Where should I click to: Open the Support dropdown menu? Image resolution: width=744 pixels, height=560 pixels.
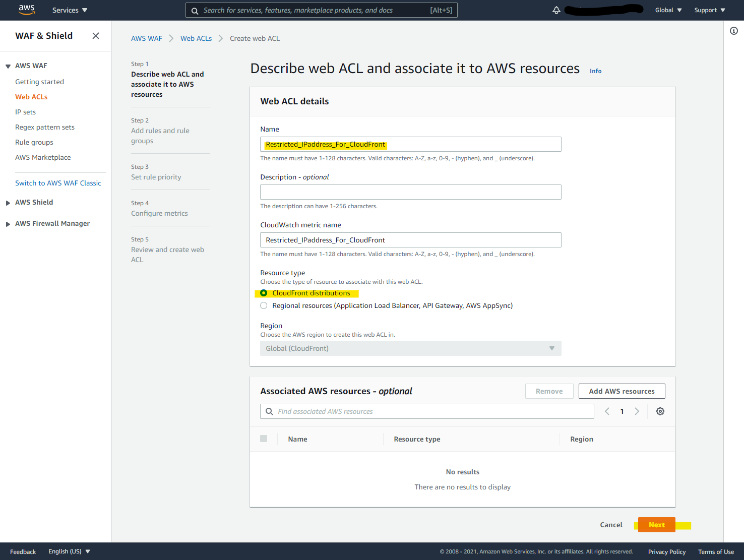(x=710, y=10)
